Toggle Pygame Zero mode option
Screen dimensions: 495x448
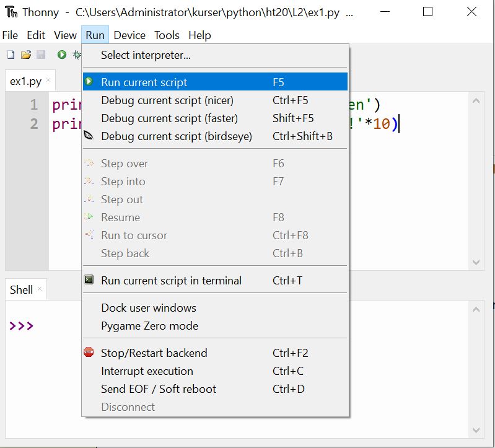pos(215,326)
